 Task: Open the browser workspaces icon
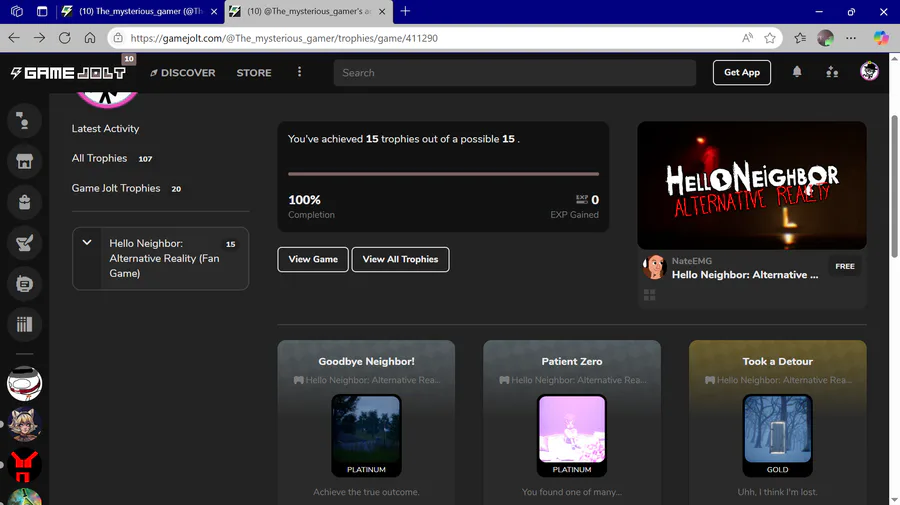coord(17,11)
